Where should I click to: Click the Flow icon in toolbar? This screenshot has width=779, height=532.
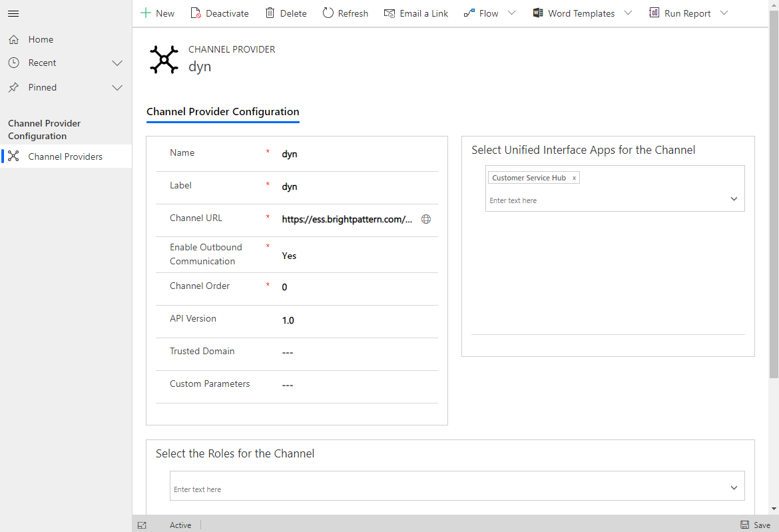[x=469, y=13]
